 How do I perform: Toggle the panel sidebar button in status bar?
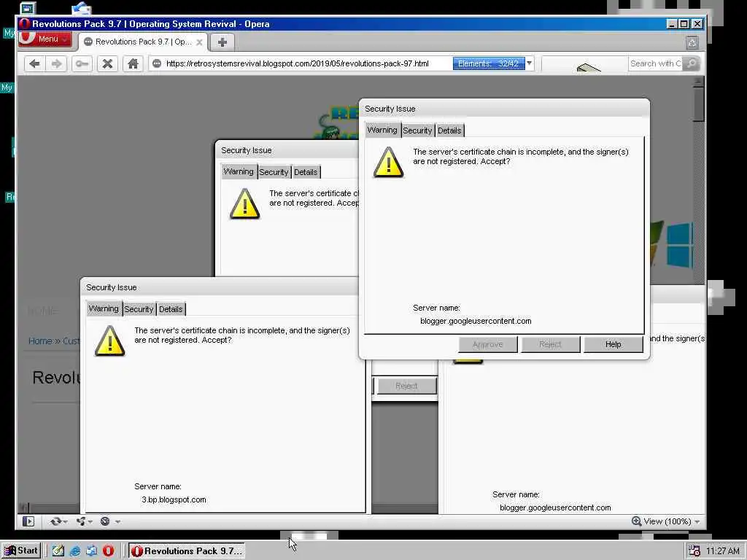click(28, 521)
